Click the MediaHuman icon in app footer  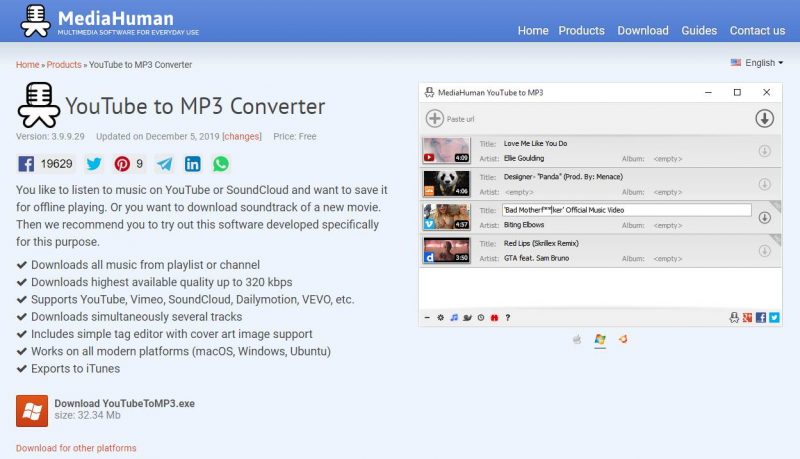(x=734, y=317)
